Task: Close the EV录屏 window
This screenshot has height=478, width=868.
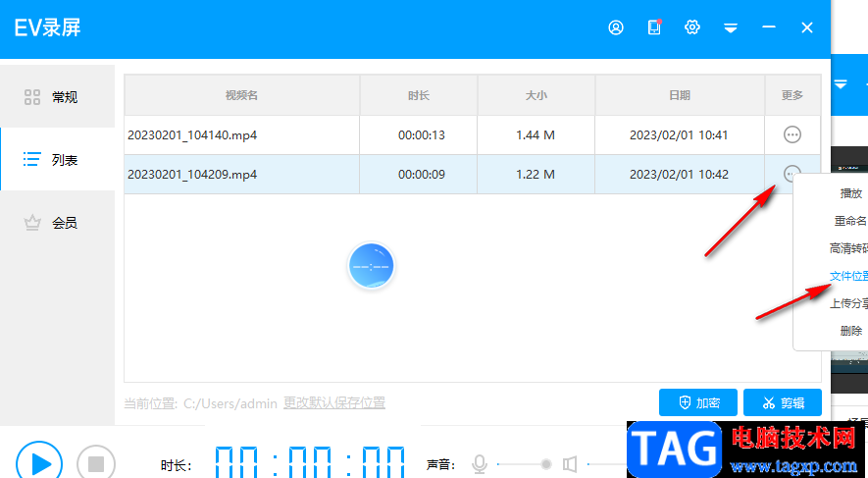Action: pyautogui.click(x=807, y=27)
